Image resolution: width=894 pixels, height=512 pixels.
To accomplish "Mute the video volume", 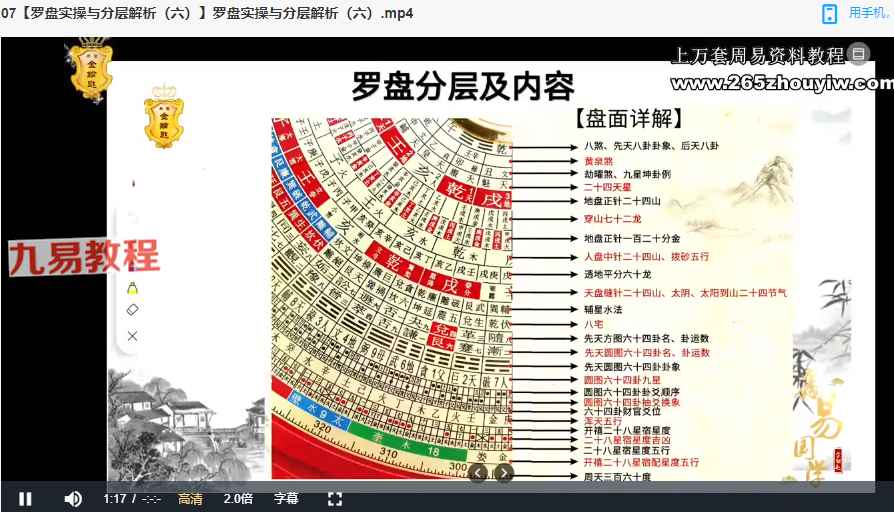I will pyautogui.click(x=73, y=498).
